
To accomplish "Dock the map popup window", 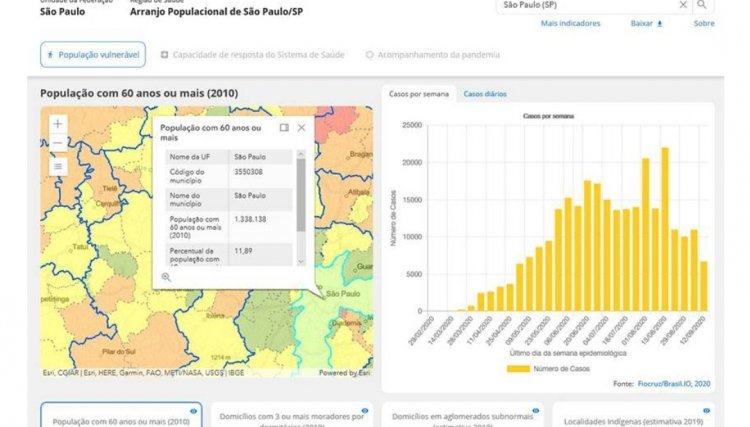I will [284, 128].
